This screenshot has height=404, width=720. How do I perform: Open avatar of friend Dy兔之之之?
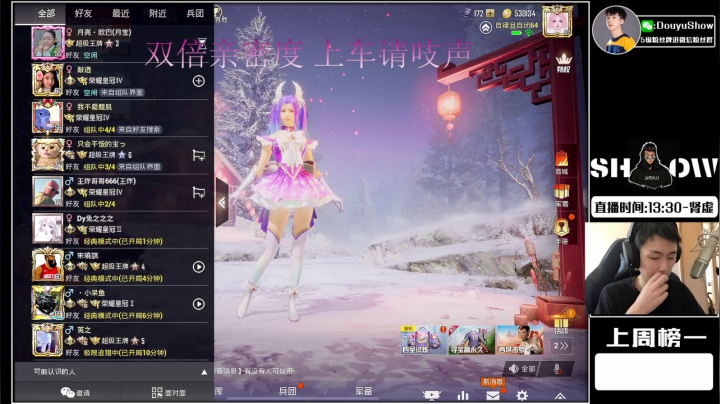point(47,229)
